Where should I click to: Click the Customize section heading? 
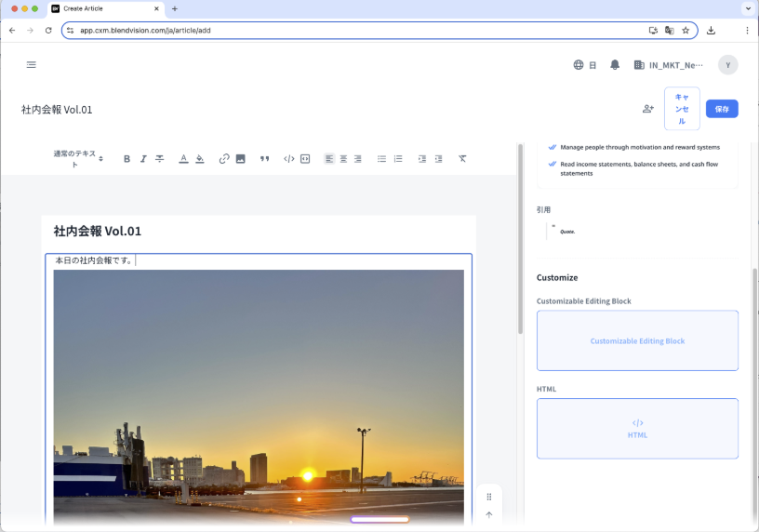pyautogui.click(x=557, y=278)
